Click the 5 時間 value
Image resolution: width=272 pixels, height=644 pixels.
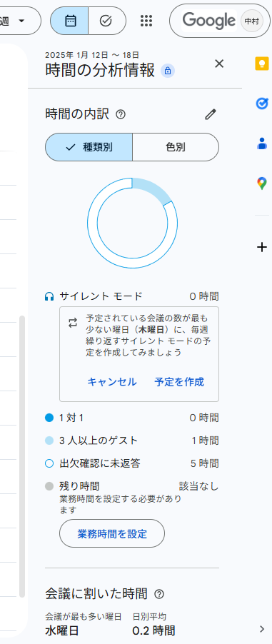point(205,463)
